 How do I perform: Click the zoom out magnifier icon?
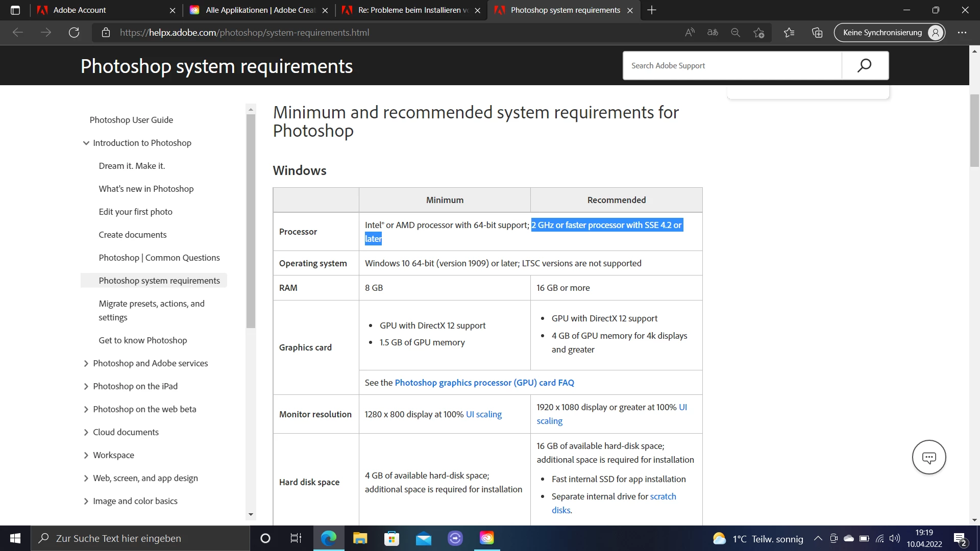(x=736, y=33)
